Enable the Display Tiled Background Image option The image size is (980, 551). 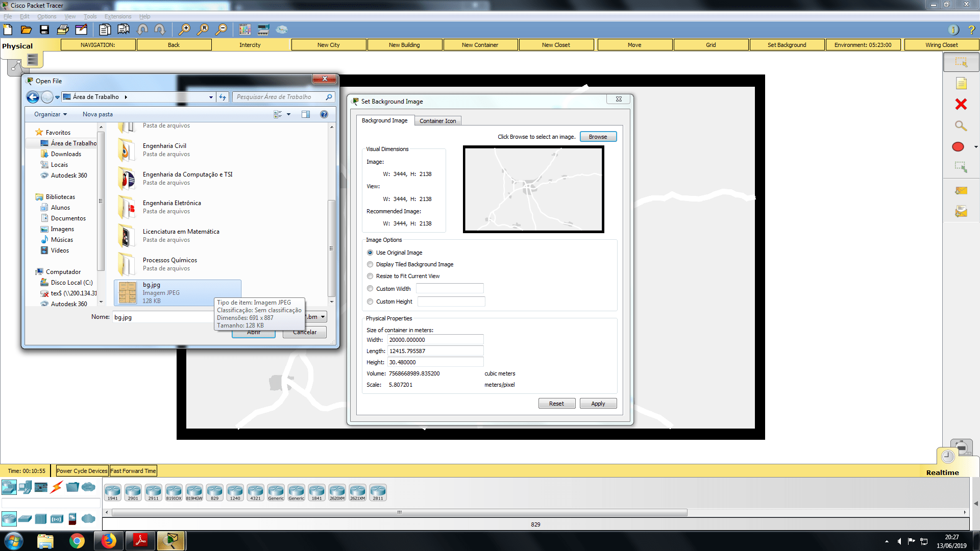tap(370, 264)
